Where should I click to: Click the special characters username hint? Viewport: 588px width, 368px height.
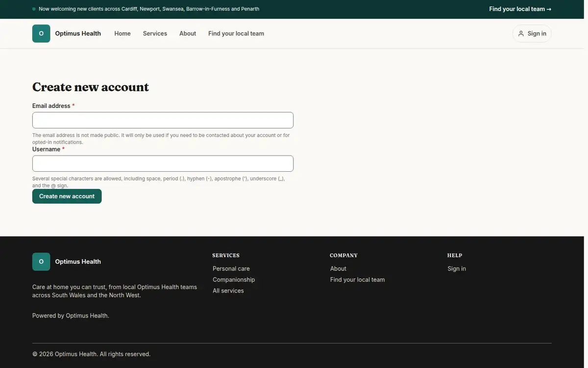coord(159,182)
